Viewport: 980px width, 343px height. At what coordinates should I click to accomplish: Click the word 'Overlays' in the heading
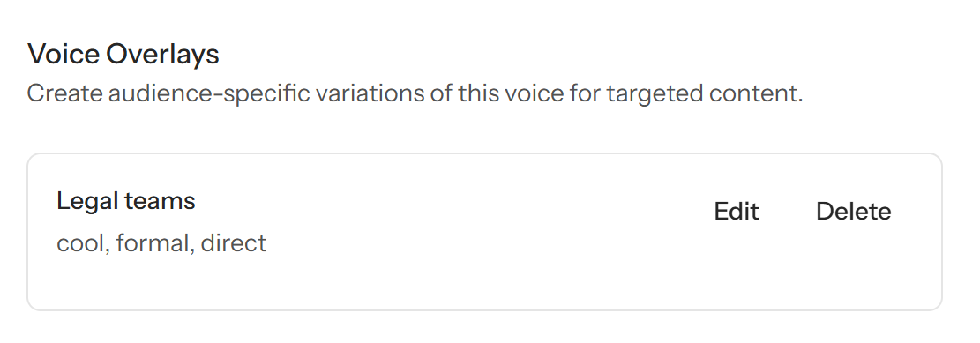pyautogui.click(x=162, y=55)
